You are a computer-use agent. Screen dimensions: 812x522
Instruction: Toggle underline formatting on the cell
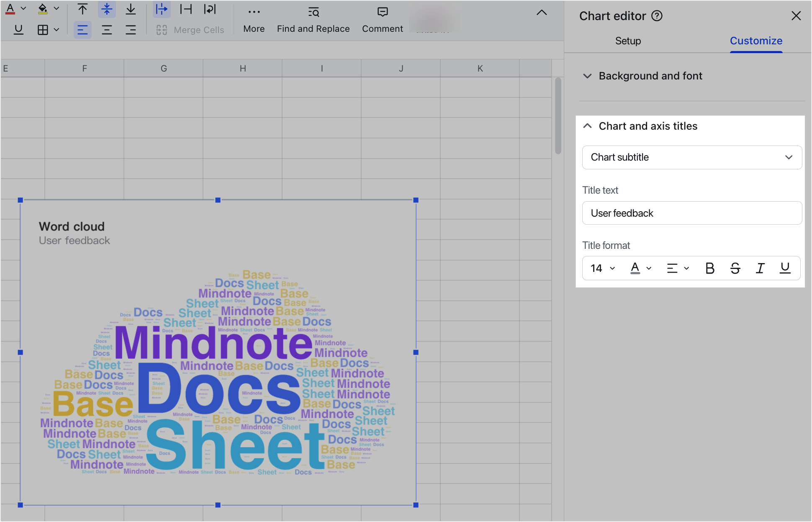(x=18, y=30)
